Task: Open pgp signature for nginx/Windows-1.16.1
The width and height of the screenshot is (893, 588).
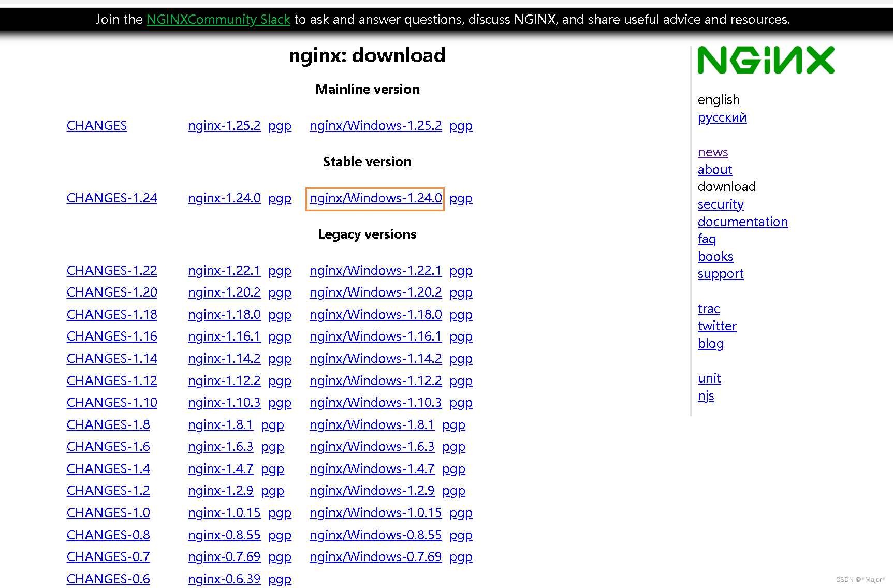Action: pyautogui.click(x=461, y=337)
